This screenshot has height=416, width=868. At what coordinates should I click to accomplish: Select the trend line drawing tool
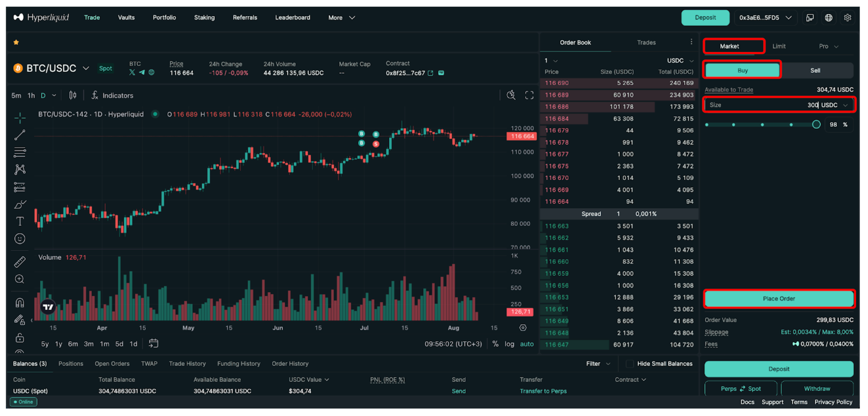pyautogui.click(x=20, y=135)
